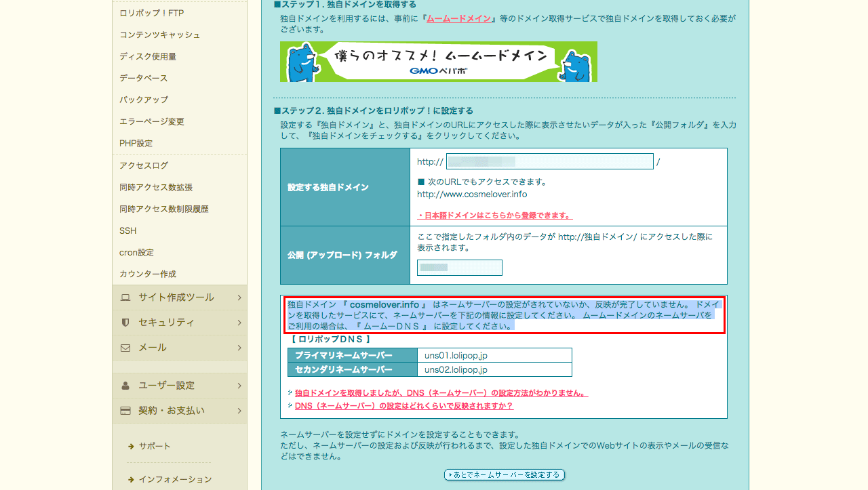Select uns02.lolipop.jp nameserver text
This screenshot has width=868, height=490.
456,370
